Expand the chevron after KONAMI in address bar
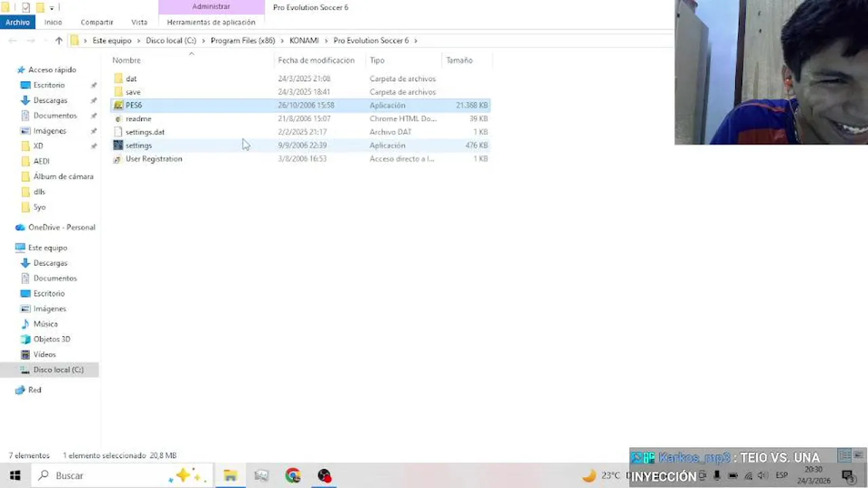This screenshot has height=488, width=868. (x=325, y=41)
